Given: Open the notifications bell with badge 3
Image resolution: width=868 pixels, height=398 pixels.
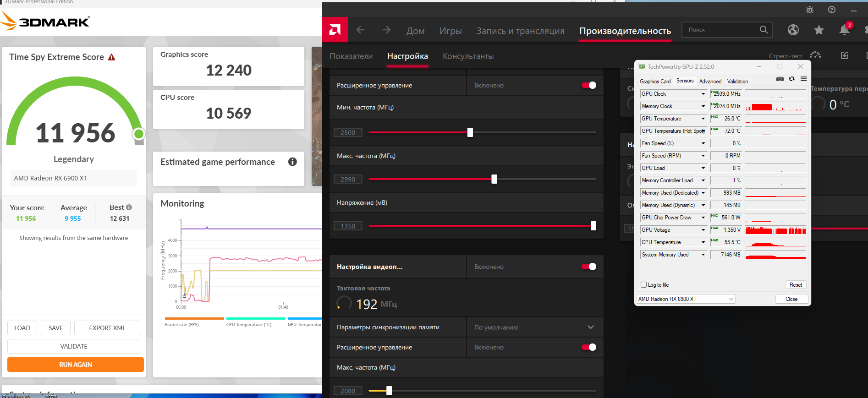Looking at the screenshot, I should point(845,29).
